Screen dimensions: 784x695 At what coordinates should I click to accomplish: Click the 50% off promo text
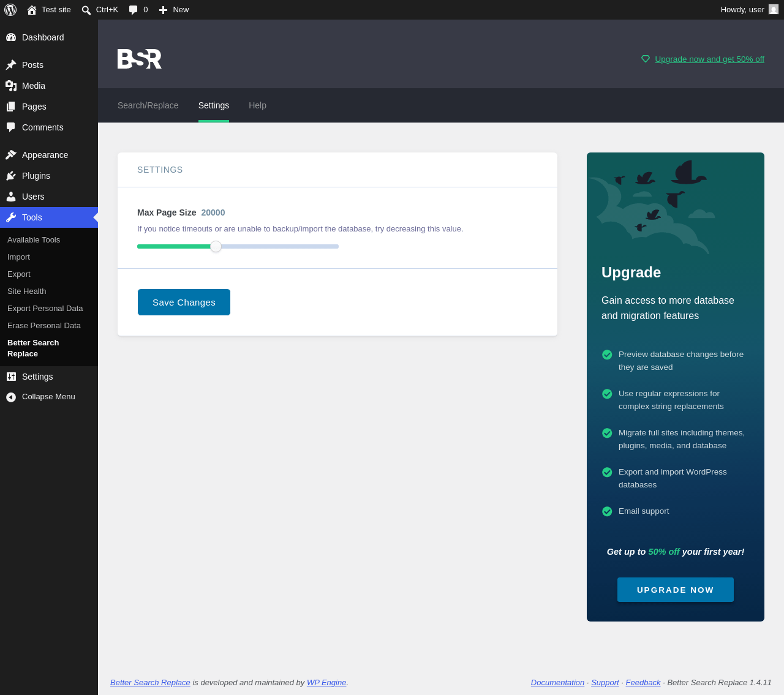click(664, 552)
